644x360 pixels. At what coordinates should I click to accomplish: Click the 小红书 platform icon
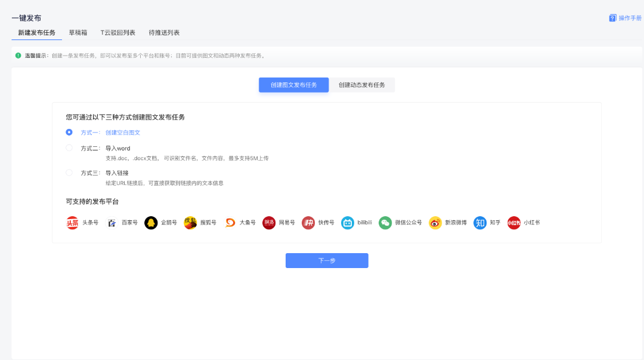514,223
